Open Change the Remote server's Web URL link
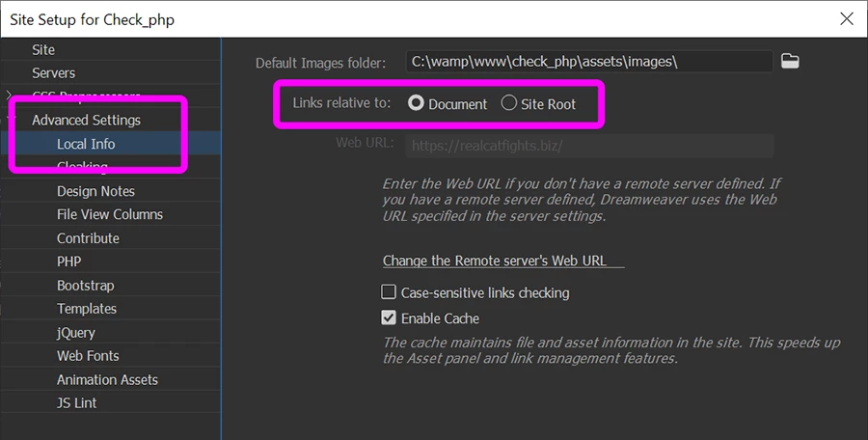The width and height of the screenshot is (868, 440). click(x=495, y=261)
